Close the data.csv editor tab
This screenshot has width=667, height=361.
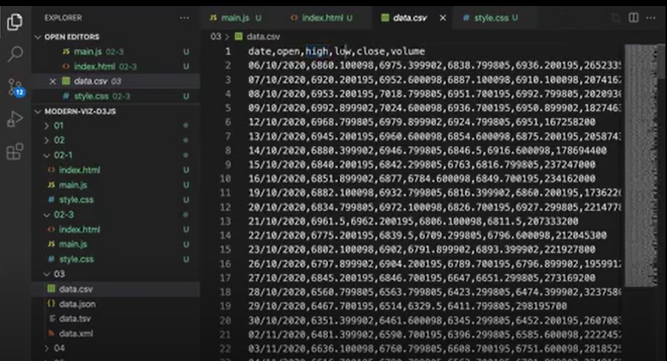[443, 18]
